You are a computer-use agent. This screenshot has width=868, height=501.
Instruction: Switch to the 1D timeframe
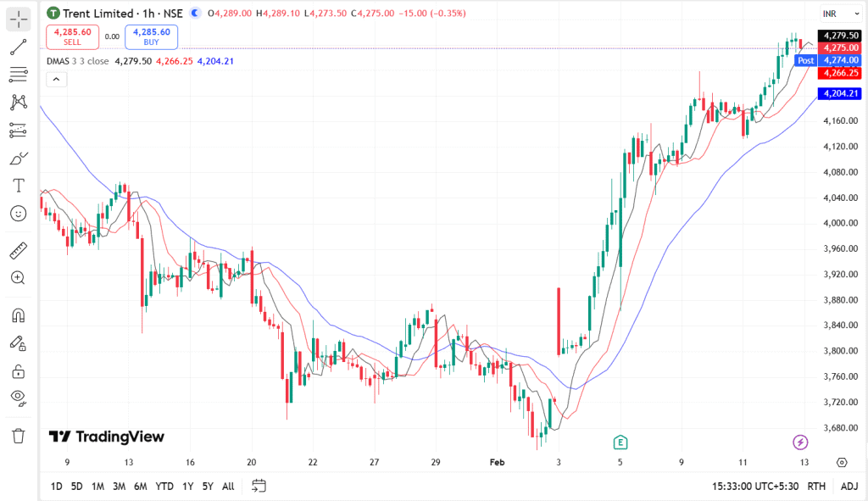(x=56, y=487)
